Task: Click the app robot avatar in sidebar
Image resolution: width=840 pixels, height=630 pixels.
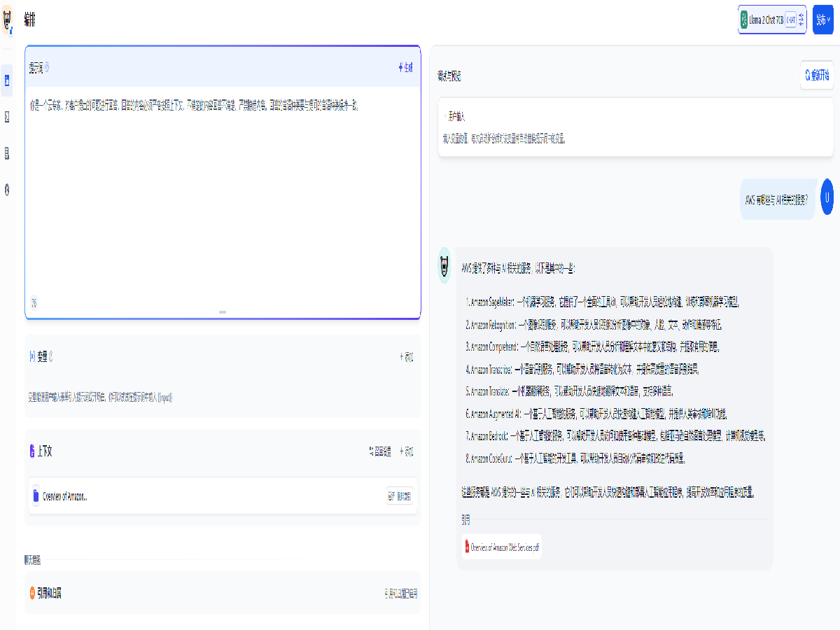Action: 7,20
